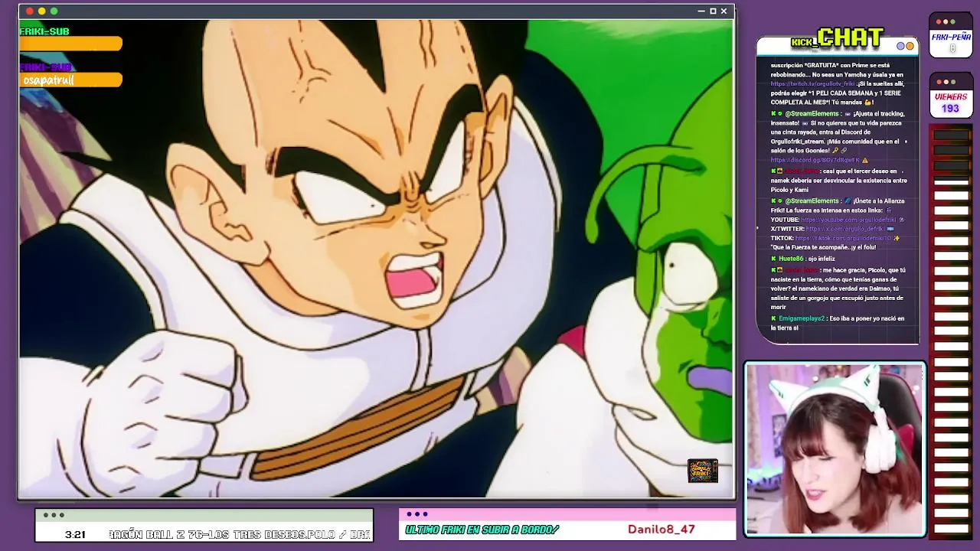Click the purple dot on chat panel header
Image resolution: width=980 pixels, height=551 pixels.
coord(900,46)
